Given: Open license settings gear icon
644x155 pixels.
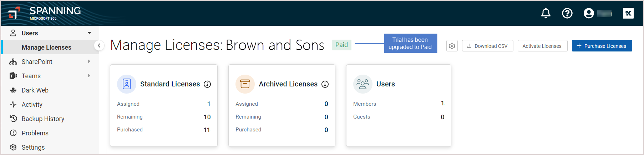Looking at the screenshot, I should pos(452,46).
